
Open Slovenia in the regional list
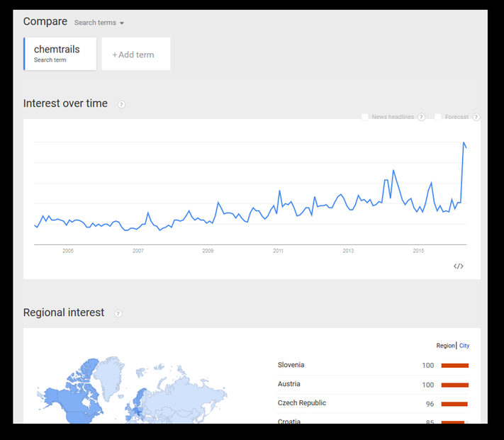(291, 365)
